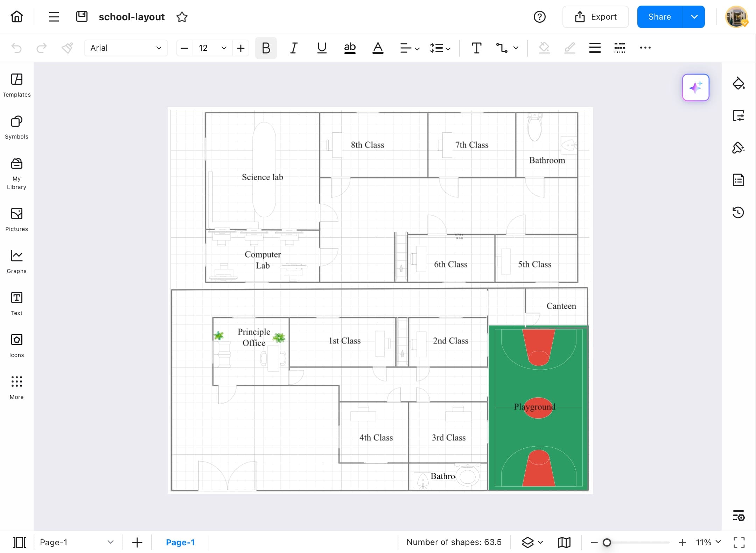The height and width of the screenshot is (553, 756).
Task: Open the Graphs sidebar panel
Action: click(x=16, y=261)
